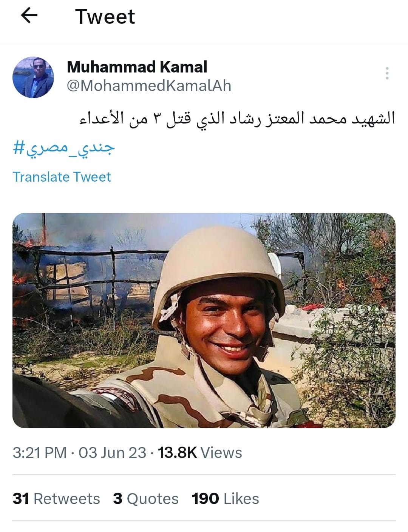Click Translate Tweet
The image size is (408, 532).
pyautogui.click(x=62, y=177)
